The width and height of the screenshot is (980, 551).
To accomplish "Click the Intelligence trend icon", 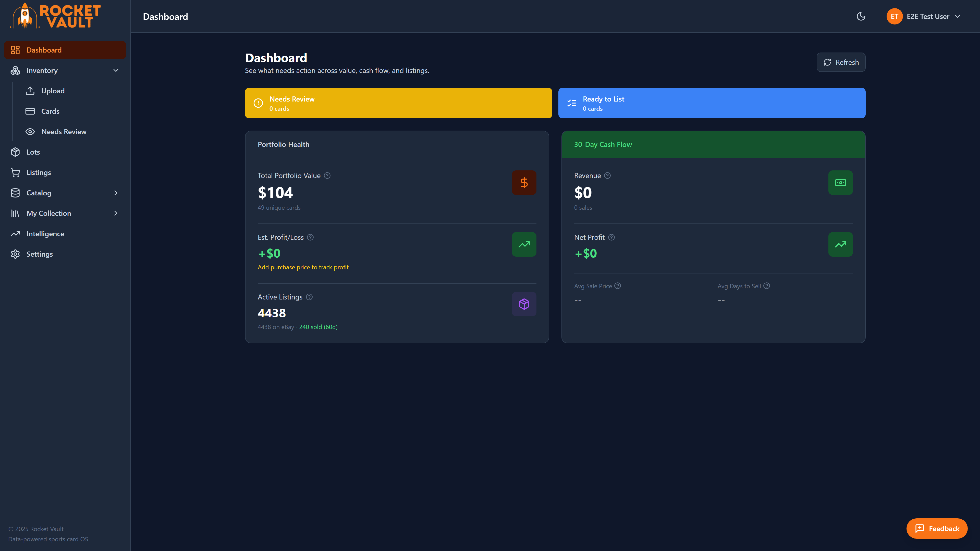I will tap(15, 233).
